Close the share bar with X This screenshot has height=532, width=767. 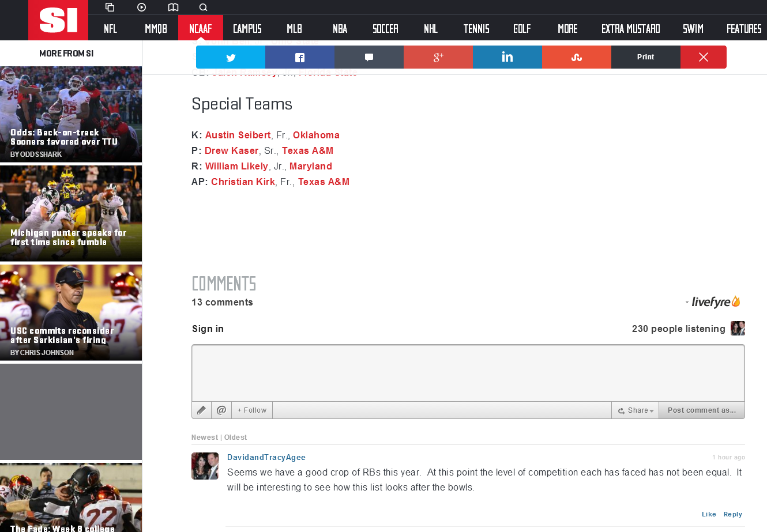point(704,57)
